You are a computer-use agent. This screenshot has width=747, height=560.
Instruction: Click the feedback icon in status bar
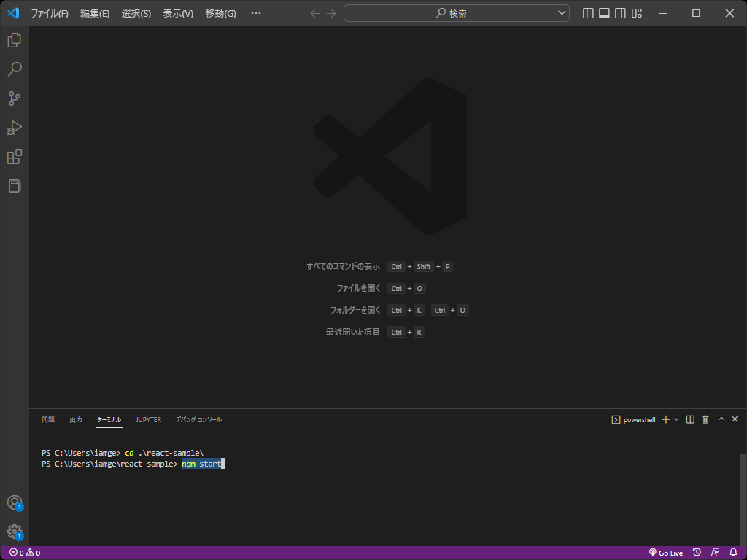(715, 553)
